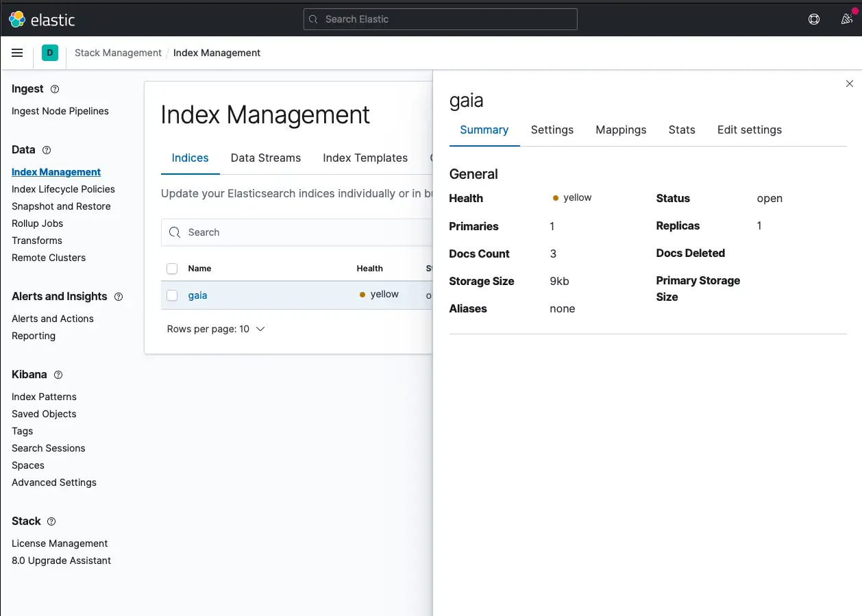The width and height of the screenshot is (862, 616).
Task: Open Snapshot and Restore
Action: coord(61,206)
